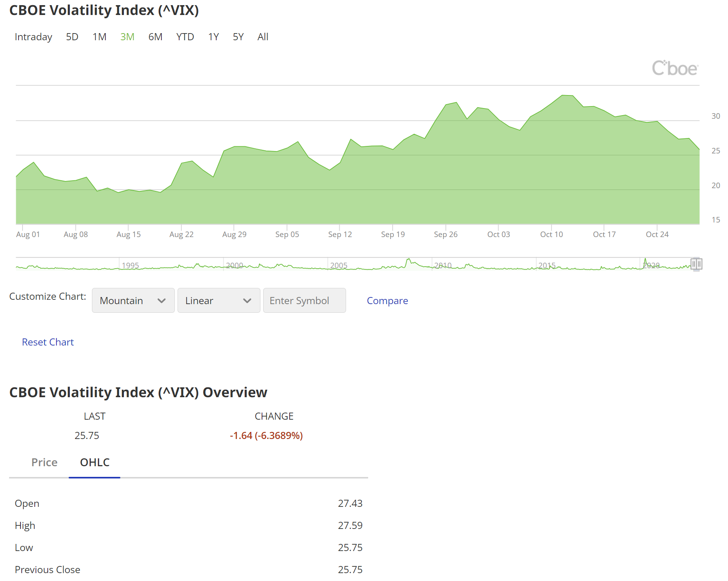Switch chart to 6M range
728x581 pixels.
pyautogui.click(x=155, y=37)
